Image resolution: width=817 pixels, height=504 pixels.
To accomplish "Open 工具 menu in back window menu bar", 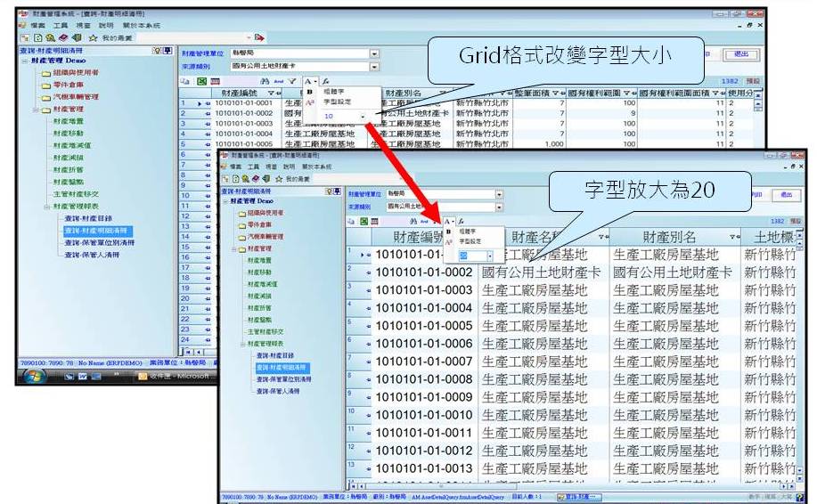I will click(x=60, y=26).
